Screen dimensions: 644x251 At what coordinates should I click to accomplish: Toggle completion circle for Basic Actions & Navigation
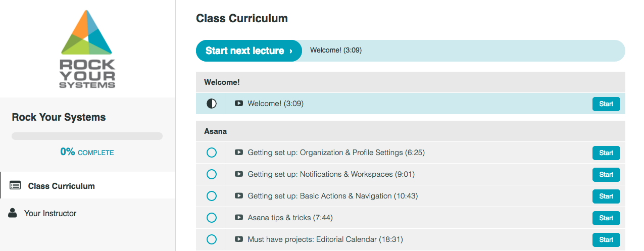tap(212, 196)
